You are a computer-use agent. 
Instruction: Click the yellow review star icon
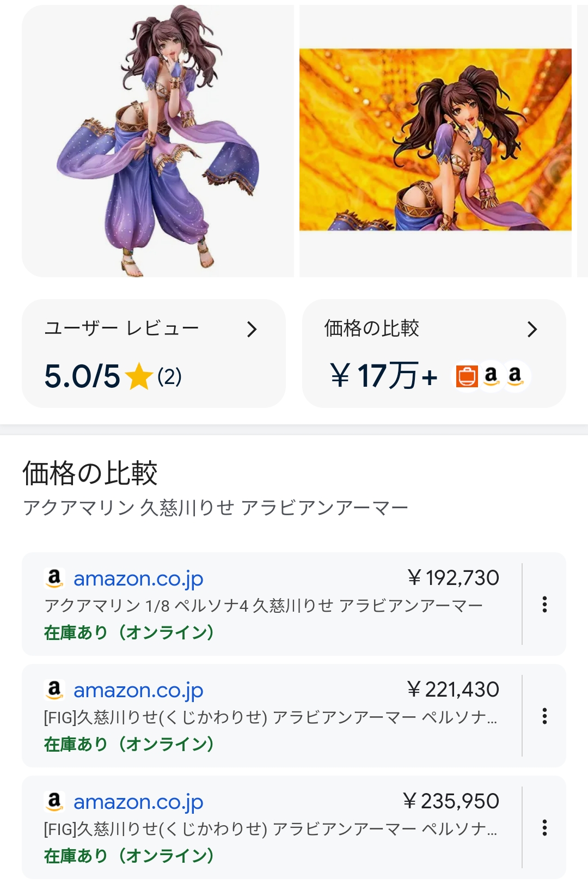click(139, 376)
